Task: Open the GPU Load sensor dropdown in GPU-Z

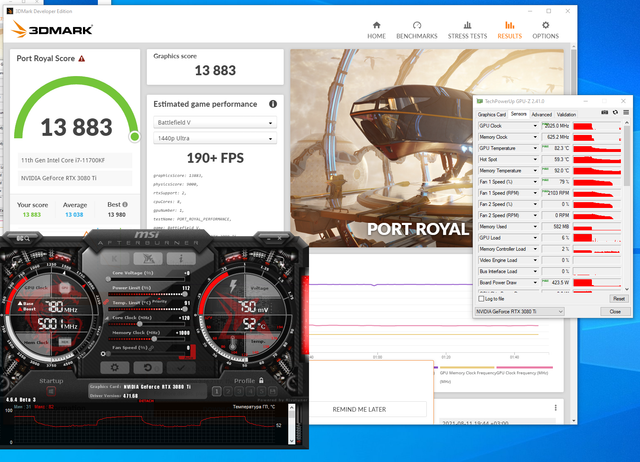Action: click(x=508, y=238)
